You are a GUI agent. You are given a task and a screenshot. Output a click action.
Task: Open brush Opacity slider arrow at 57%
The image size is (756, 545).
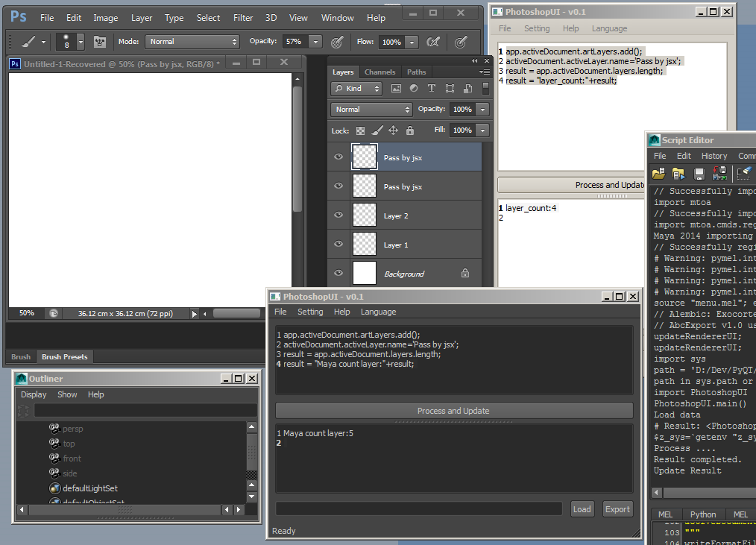pos(316,42)
